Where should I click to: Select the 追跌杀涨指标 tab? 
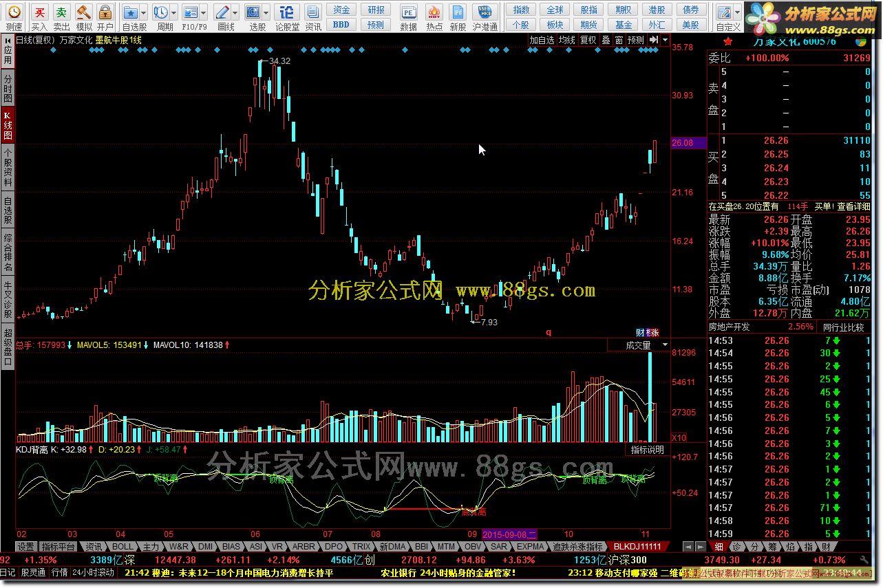pos(578,547)
